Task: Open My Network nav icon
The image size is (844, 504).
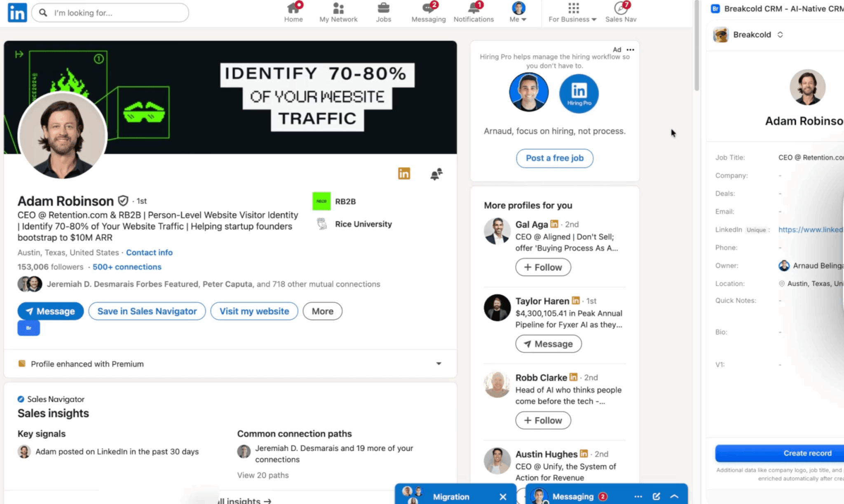Action: point(338,12)
